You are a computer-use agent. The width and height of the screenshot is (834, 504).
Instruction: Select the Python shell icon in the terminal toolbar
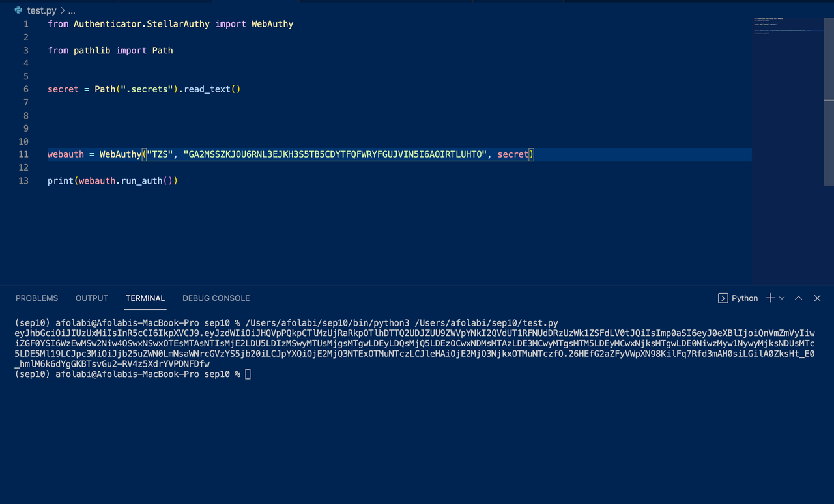point(722,298)
